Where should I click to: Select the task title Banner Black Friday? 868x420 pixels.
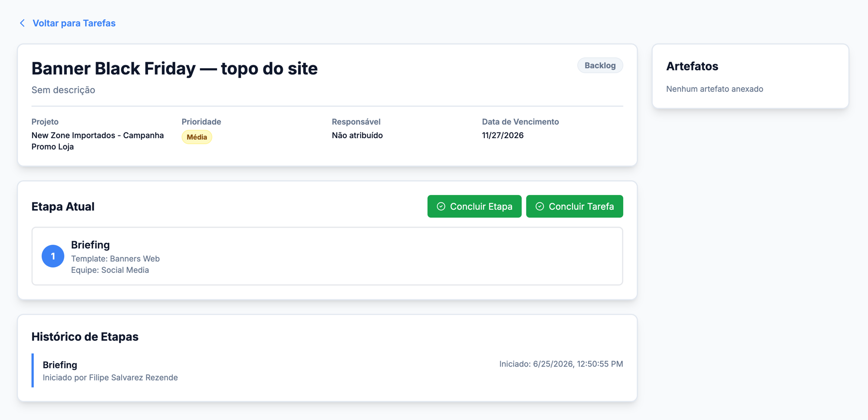coord(174,69)
